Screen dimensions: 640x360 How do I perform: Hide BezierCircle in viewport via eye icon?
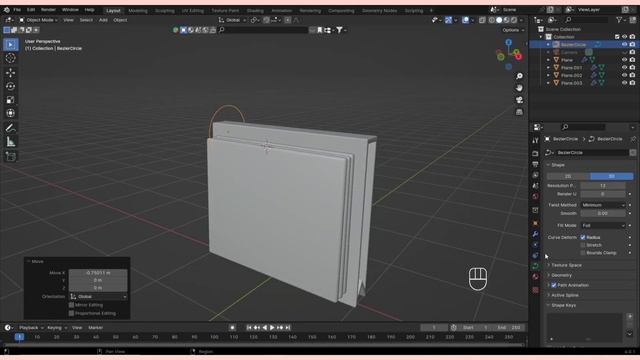click(624, 44)
